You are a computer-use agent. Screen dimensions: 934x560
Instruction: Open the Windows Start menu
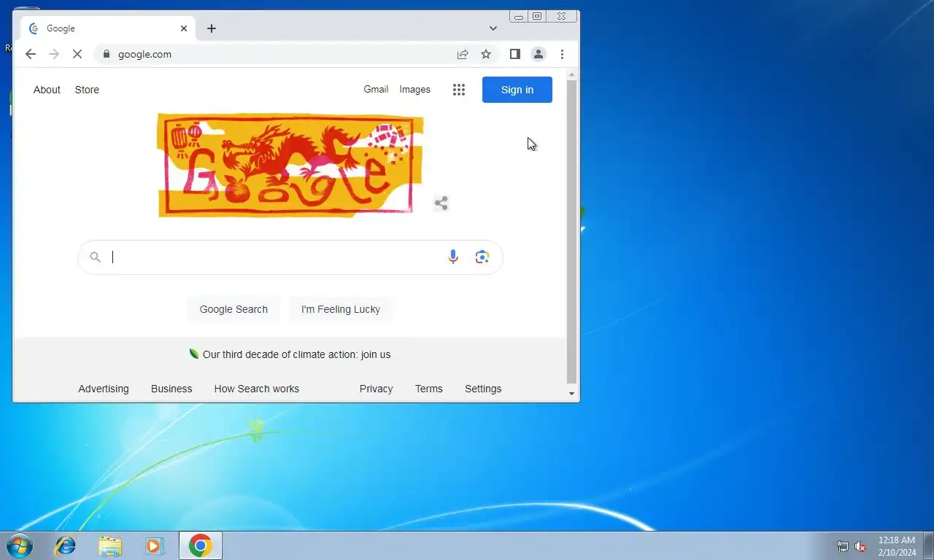click(18, 545)
